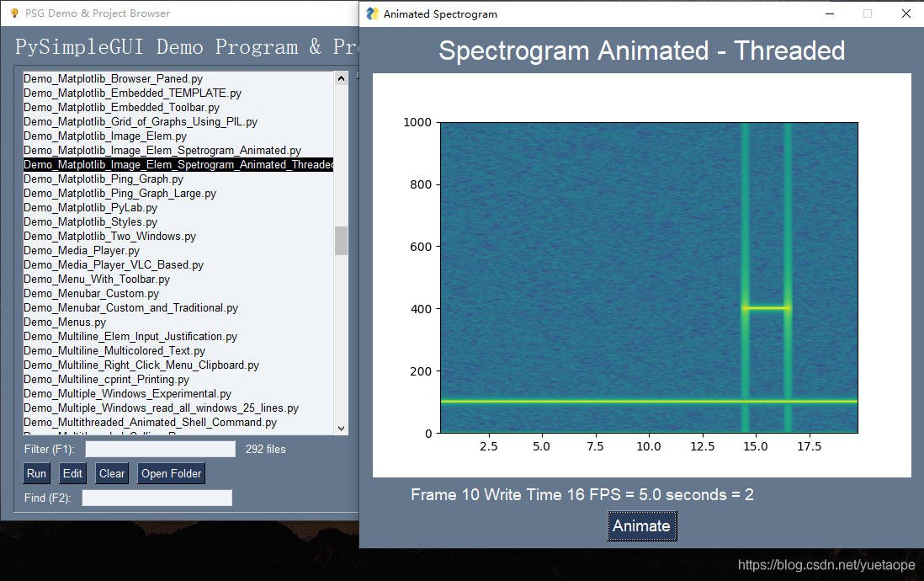This screenshot has height=581, width=924.
Task: Click the Frame 10 Write Time status text
Action: pyautogui.click(x=581, y=494)
